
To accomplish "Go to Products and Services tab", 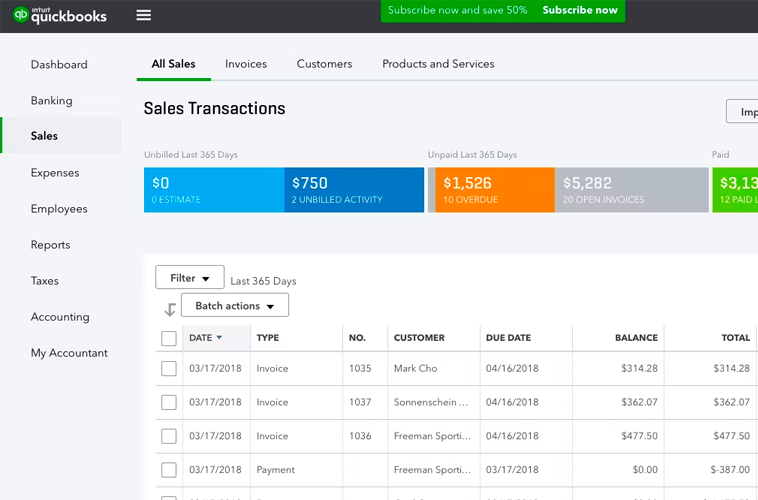I will coord(438,64).
